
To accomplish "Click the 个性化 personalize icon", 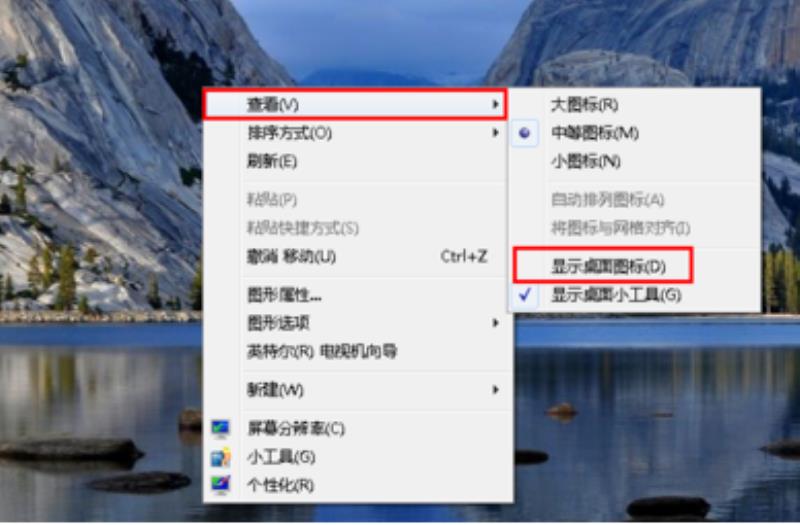I will pyautogui.click(x=220, y=485).
